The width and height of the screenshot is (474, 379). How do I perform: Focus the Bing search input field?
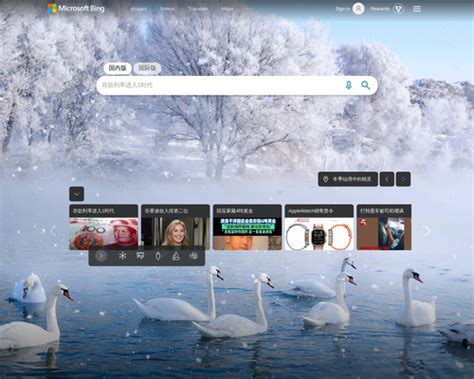click(x=220, y=85)
